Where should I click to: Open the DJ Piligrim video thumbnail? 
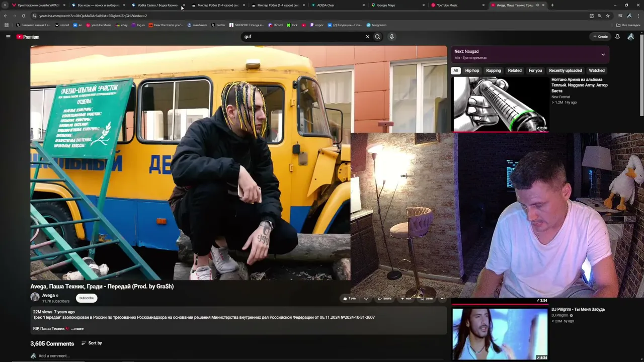(500, 334)
